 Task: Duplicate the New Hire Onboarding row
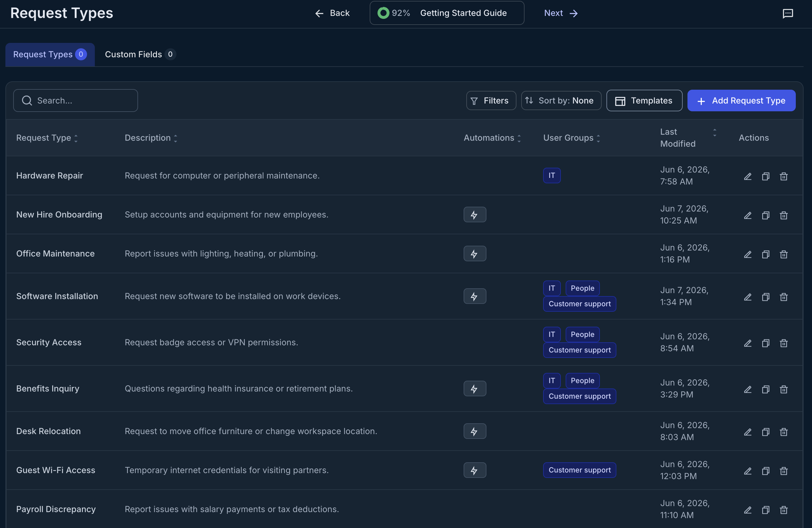point(765,215)
